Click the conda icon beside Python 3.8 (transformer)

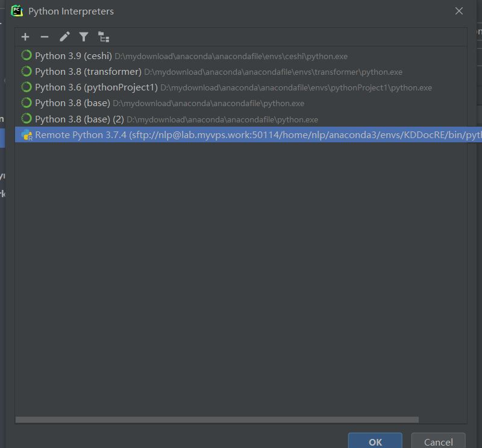pos(27,71)
